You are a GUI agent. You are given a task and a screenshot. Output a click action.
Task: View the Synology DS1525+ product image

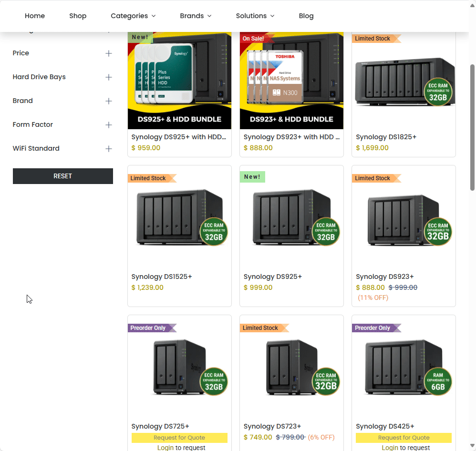pos(179,217)
